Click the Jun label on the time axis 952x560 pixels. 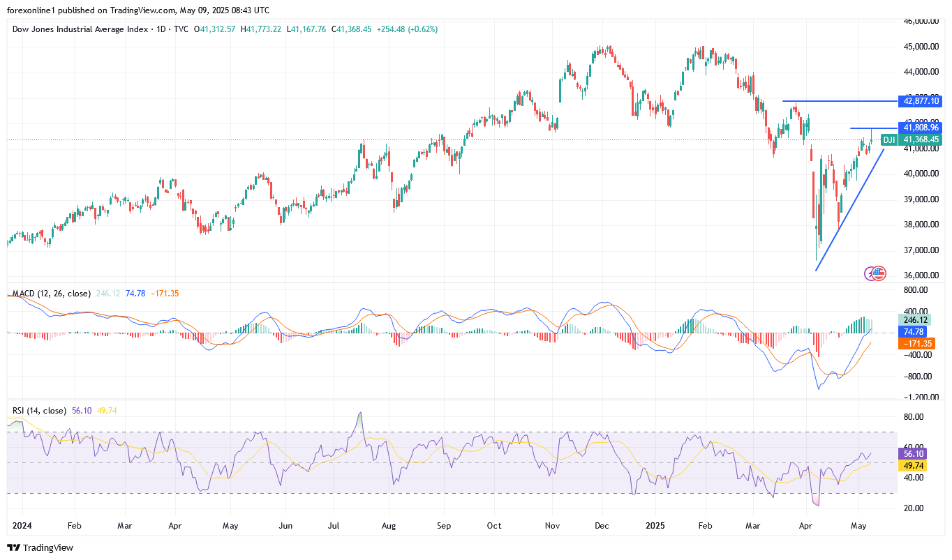284,525
